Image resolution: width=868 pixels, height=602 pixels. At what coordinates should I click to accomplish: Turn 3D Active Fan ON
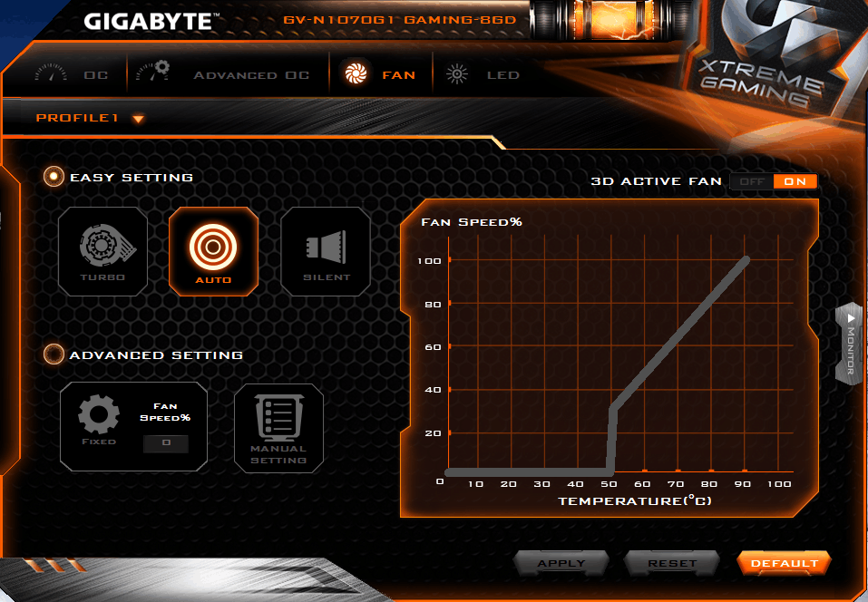pyautogui.click(x=795, y=181)
